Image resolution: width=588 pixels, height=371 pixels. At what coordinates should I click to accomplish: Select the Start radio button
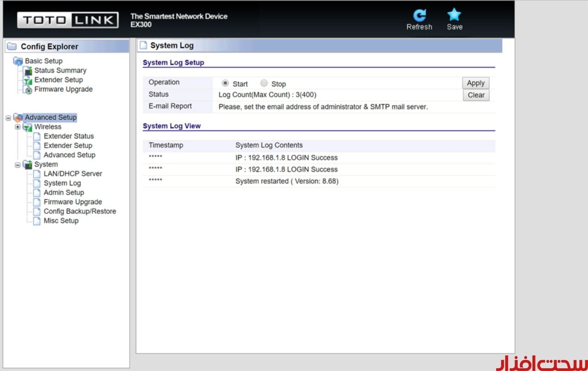225,83
